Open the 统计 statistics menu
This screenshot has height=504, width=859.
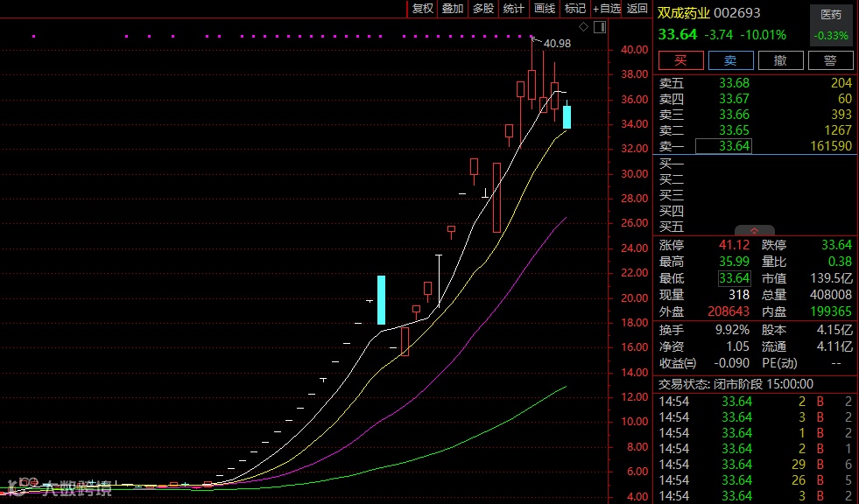(x=513, y=9)
